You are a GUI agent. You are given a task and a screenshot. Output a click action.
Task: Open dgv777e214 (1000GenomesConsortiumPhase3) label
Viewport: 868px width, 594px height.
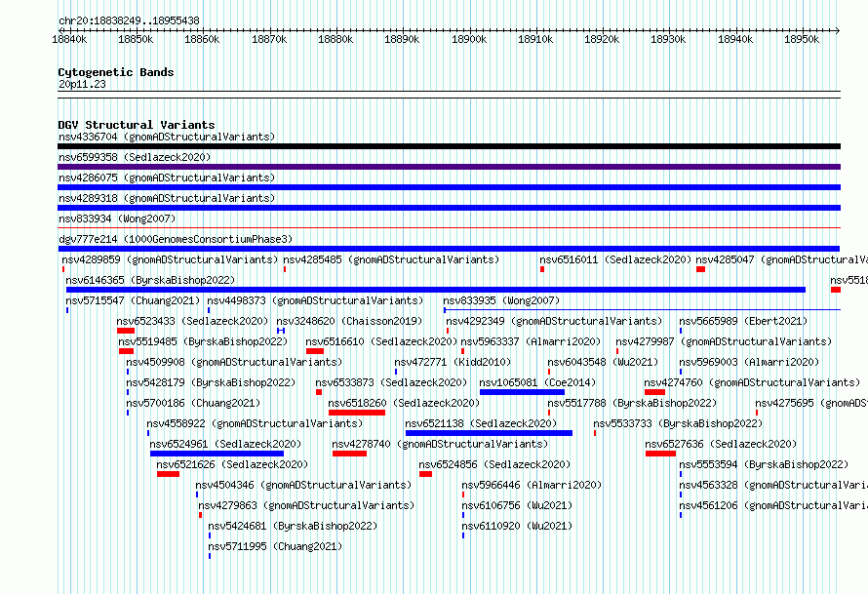(x=176, y=239)
